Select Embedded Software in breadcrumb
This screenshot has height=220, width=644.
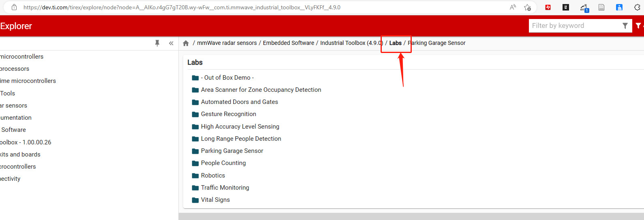289,43
